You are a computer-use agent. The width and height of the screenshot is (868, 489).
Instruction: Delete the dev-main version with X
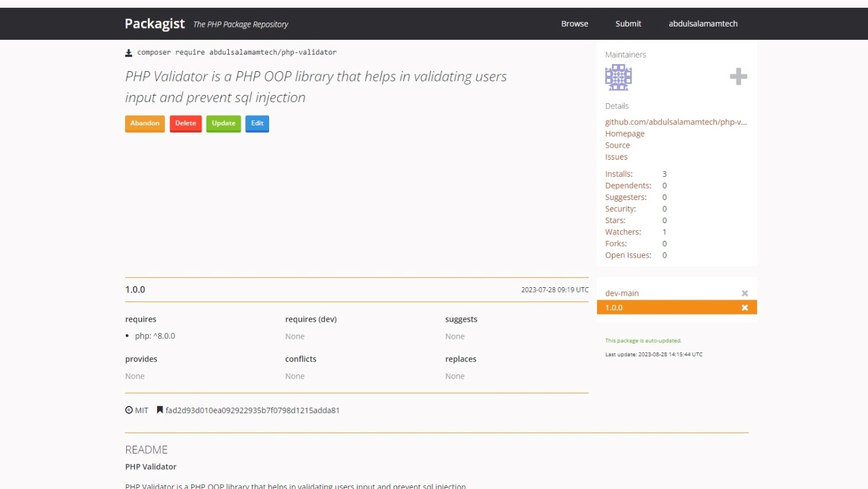745,293
